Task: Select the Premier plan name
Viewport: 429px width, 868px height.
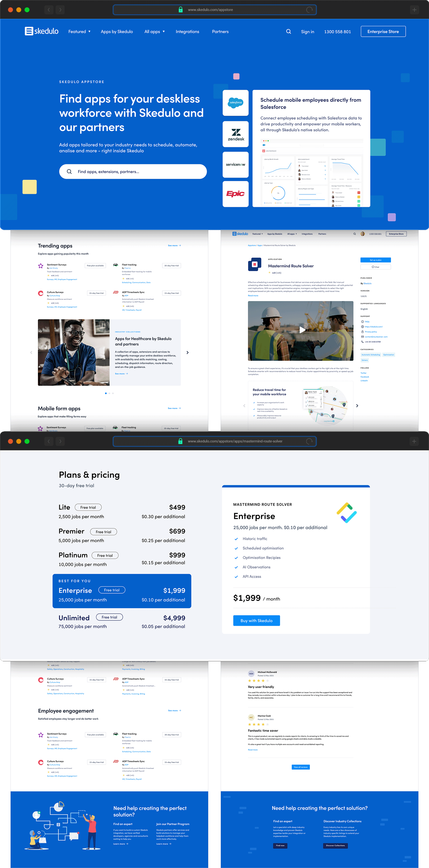Action: [71, 531]
